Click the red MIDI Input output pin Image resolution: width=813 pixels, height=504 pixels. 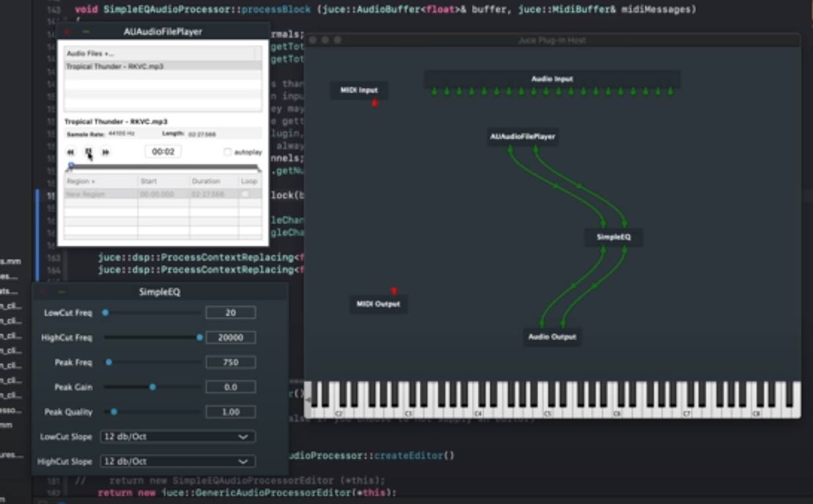pos(375,103)
